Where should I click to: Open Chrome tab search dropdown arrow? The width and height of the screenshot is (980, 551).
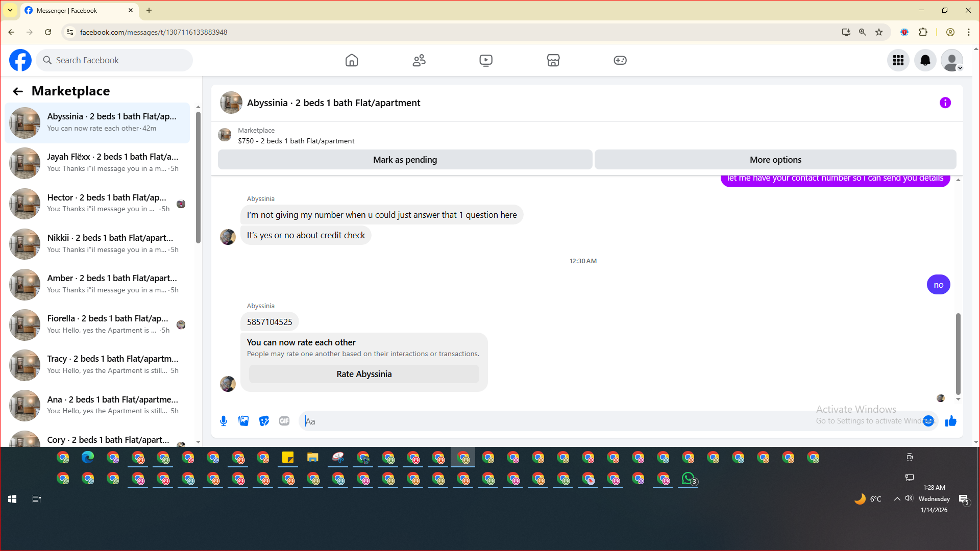click(x=10, y=10)
